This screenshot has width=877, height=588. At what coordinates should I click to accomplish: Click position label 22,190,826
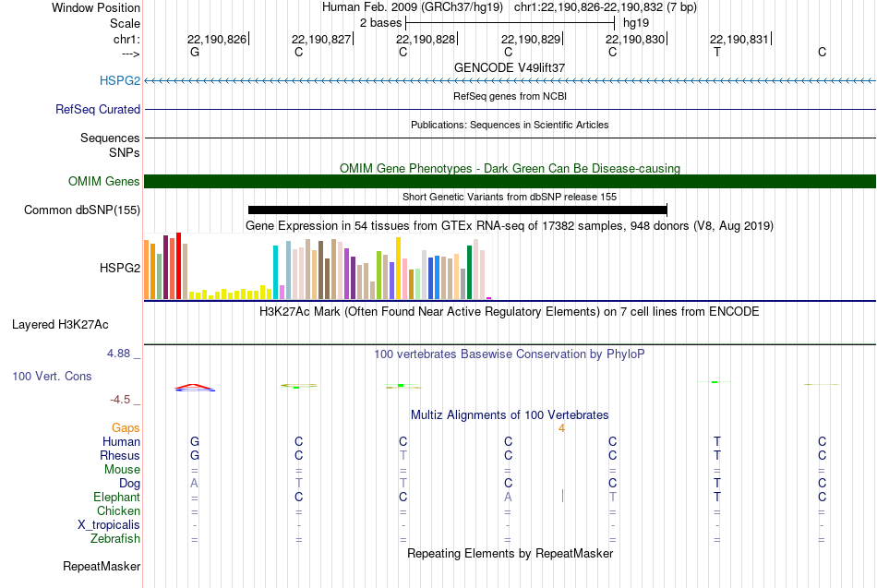(x=217, y=39)
